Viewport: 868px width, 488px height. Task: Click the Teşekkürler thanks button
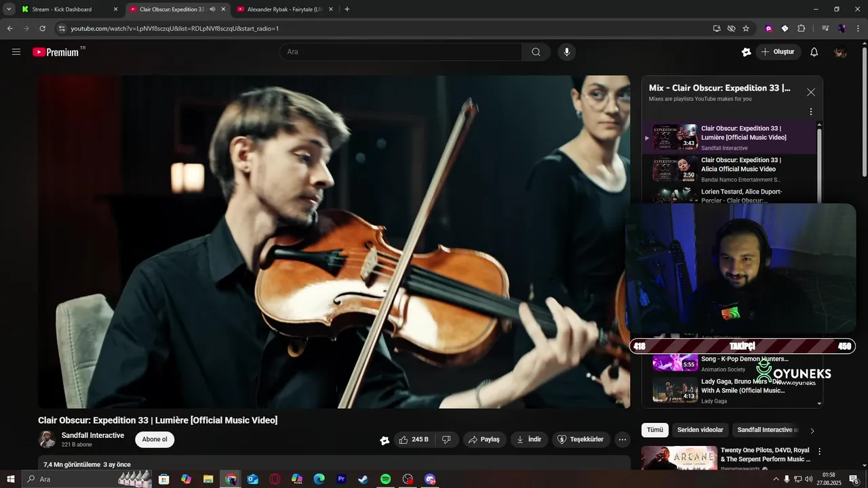pyautogui.click(x=580, y=440)
